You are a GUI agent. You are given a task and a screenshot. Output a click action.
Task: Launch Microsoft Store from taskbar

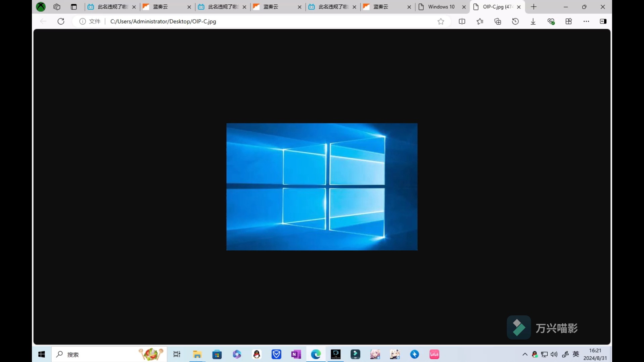click(x=217, y=354)
